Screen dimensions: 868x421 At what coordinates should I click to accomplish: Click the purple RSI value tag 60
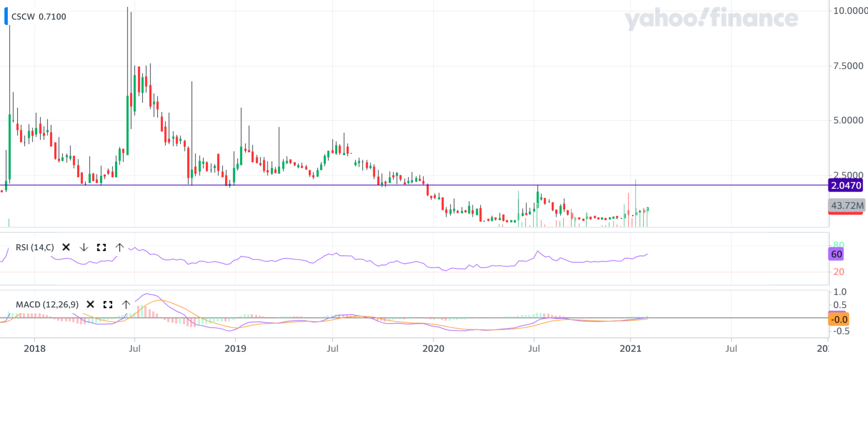pos(837,254)
